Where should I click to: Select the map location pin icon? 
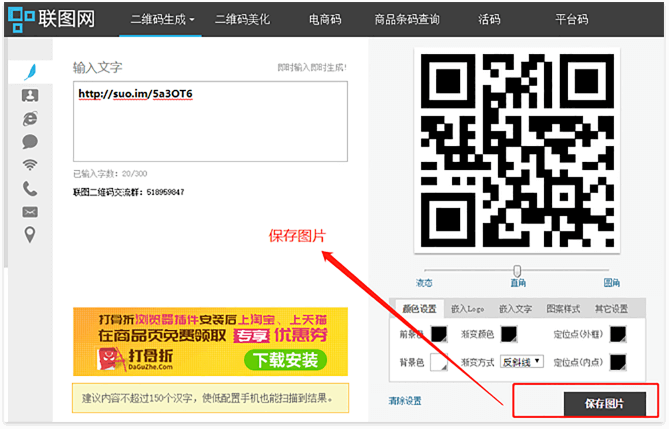30,235
